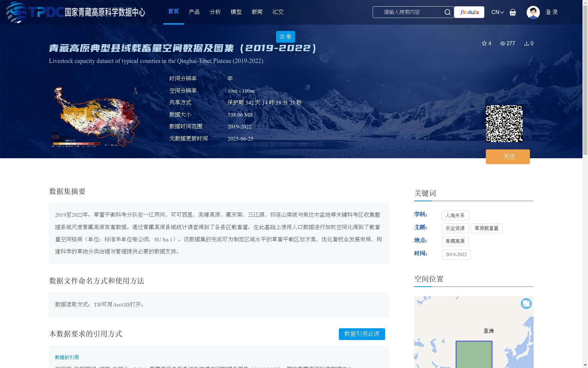
Task: Click the scrollbar down arrow
Action: [x=585, y=365]
